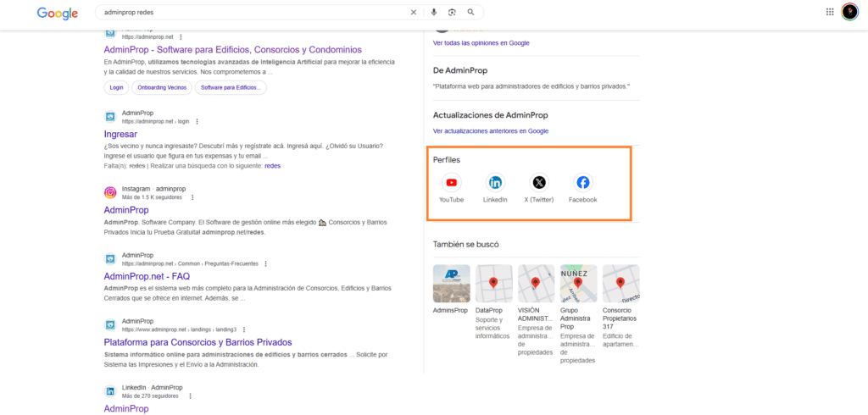Image resolution: width=868 pixels, height=415 pixels.
Task: Click the voice search microphone icon
Action: pos(434,13)
